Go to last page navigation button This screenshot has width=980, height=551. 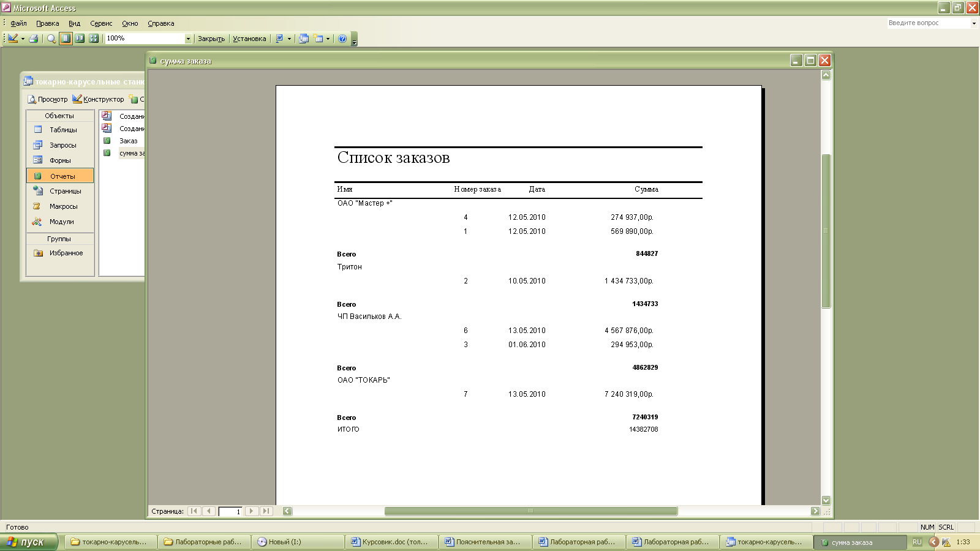(x=266, y=511)
